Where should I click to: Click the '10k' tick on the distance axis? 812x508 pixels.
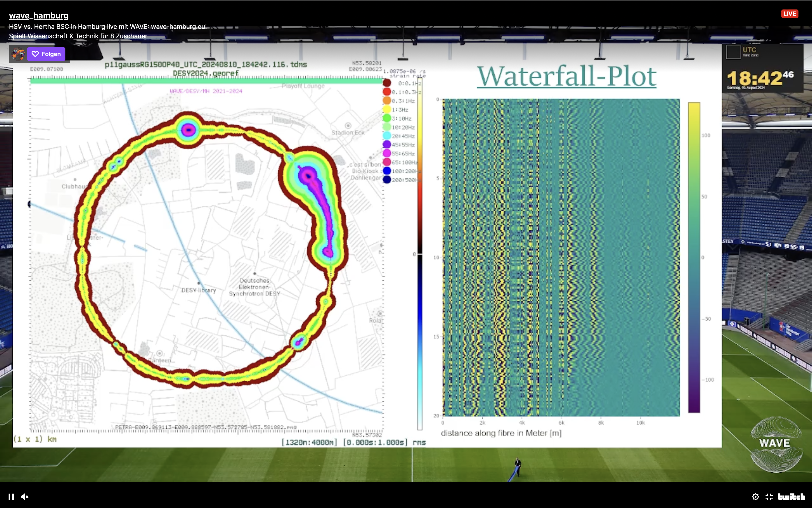(x=640, y=423)
